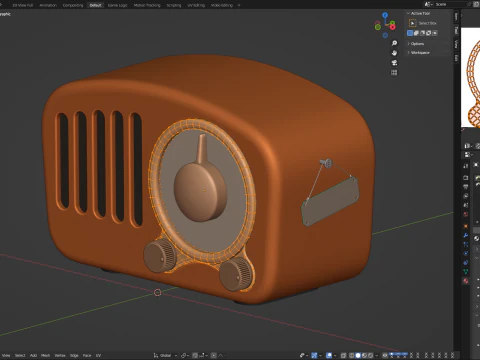Open the Item sidebar tab
The width and height of the screenshot is (480, 360).
pos(456,17)
